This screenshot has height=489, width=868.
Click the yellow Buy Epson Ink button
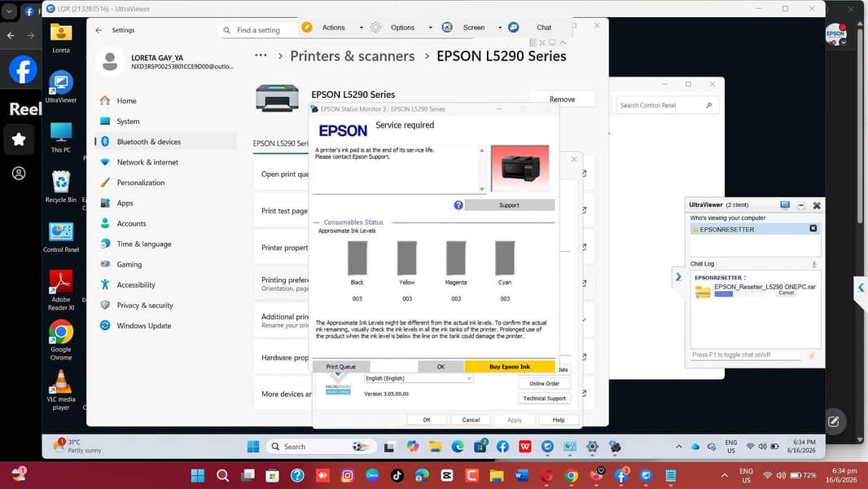(x=509, y=367)
